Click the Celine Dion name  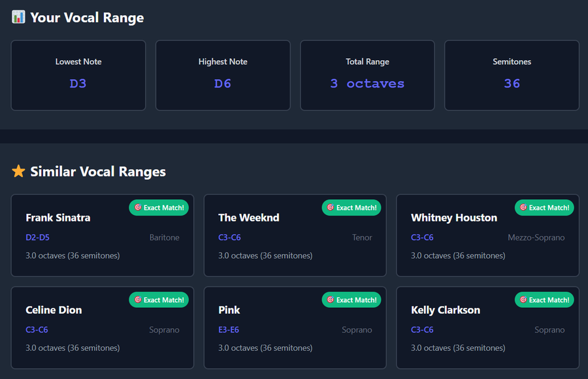pos(54,310)
